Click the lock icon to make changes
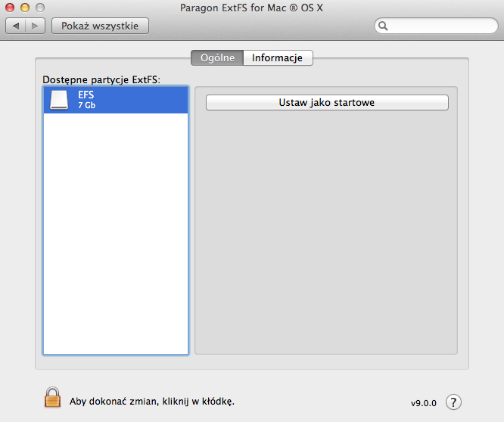This screenshot has width=504, height=422. point(52,397)
